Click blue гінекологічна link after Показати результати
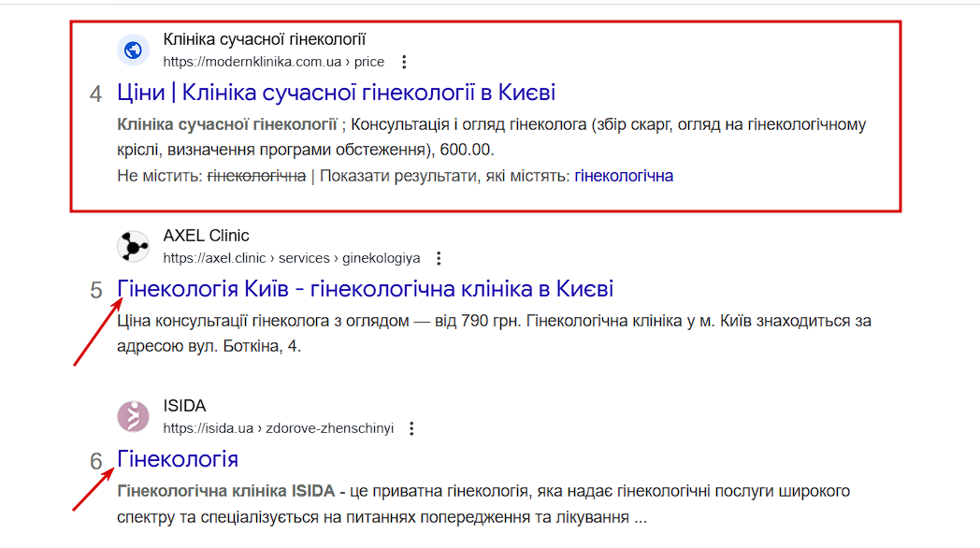 [624, 176]
